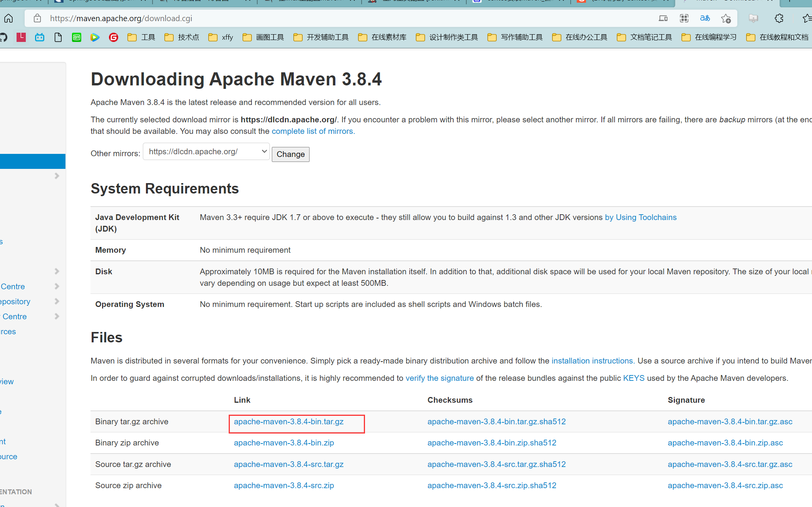Open the Bilibili bookmark icon
The width and height of the screenshot is (812, 507).
40,37
